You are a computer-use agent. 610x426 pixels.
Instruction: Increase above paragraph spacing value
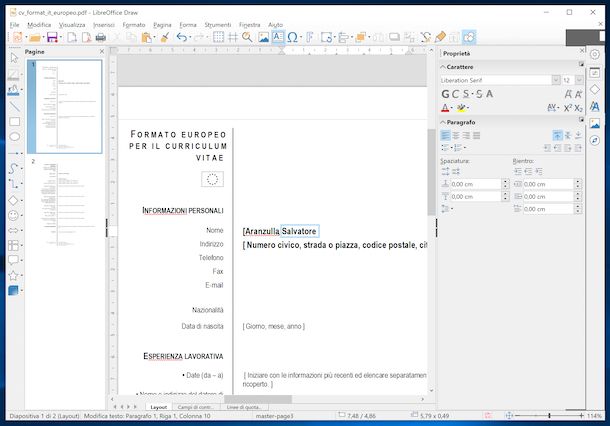505,181
